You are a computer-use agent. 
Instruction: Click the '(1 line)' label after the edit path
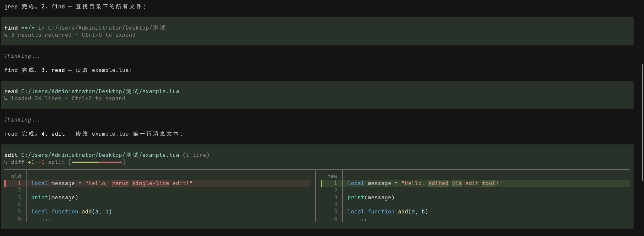point(196,155)
